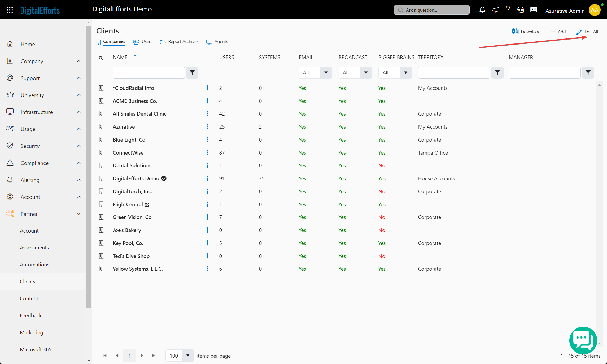Open Marketing under Partner in sidebar

32,332
